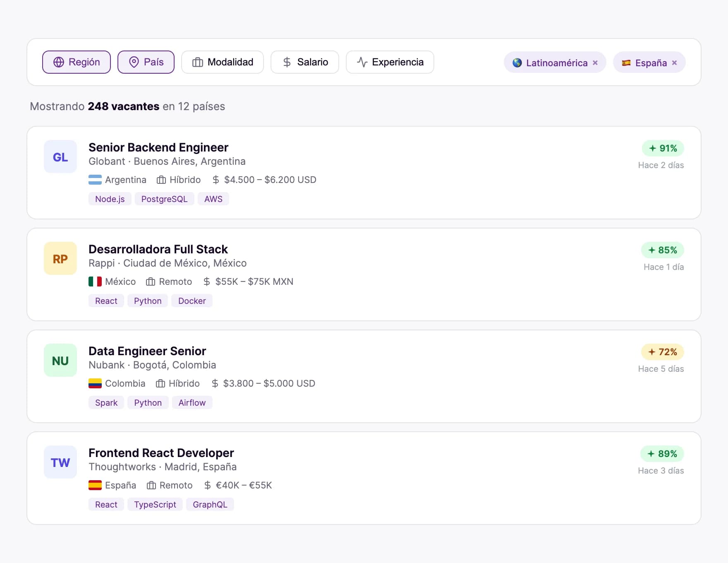Select the TypeScript skill tag
This screenshot has width=728, height=563.
click(155, 505)
